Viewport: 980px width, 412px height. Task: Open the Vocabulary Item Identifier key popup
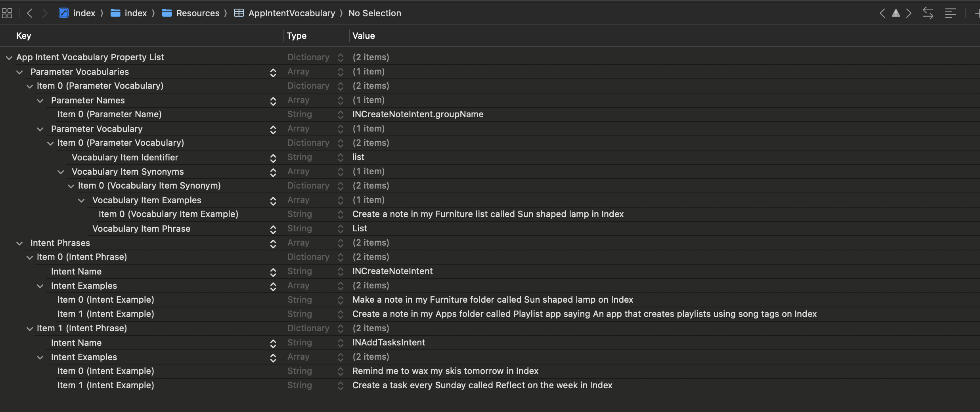273,158
